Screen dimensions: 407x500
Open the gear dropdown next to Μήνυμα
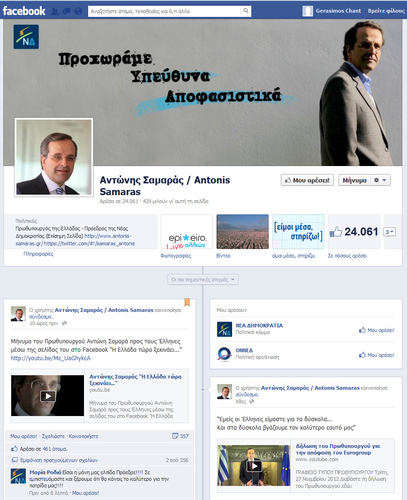tap(380, 180)
